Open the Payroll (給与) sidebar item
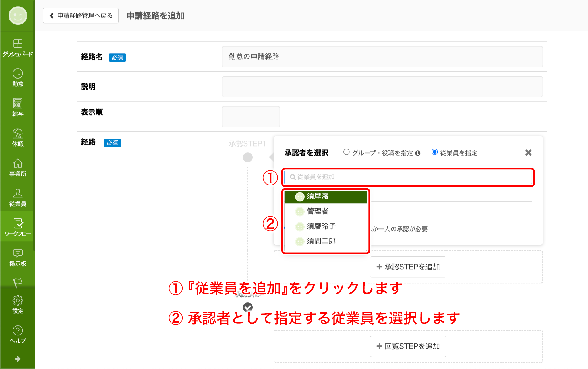588x369 pixels. 18,108
